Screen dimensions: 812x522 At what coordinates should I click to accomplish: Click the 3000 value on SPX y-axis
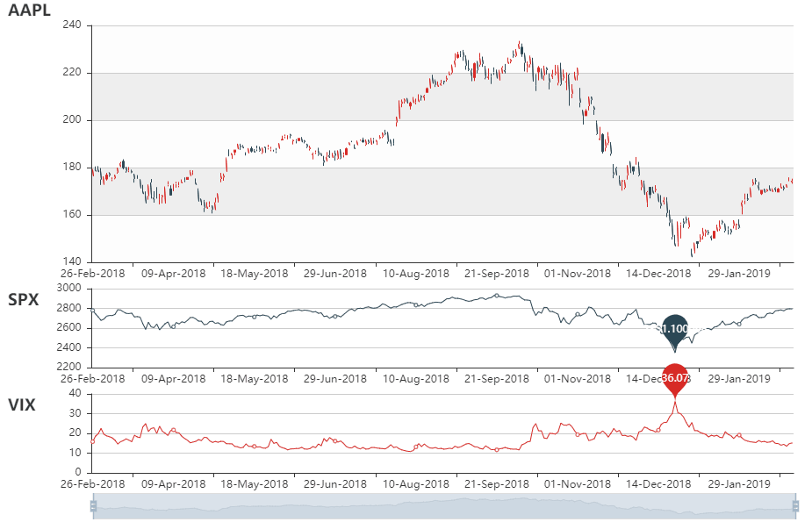click(68, 288)
